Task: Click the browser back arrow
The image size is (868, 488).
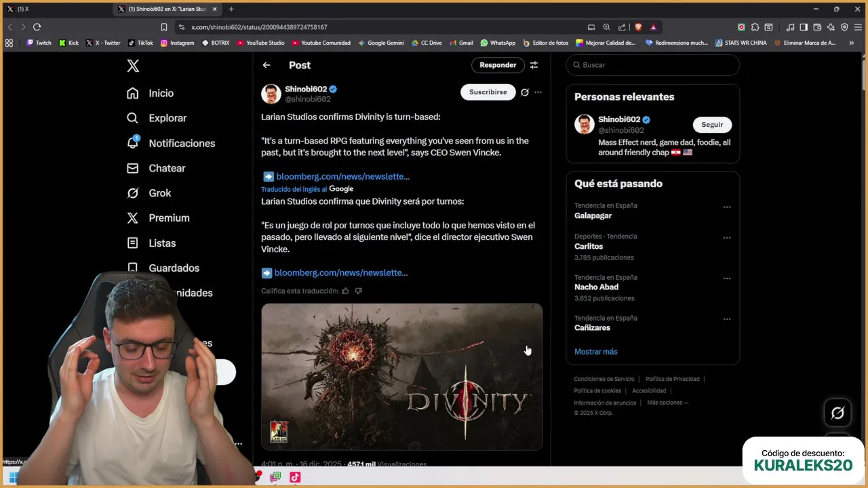Action: point(9,27)
